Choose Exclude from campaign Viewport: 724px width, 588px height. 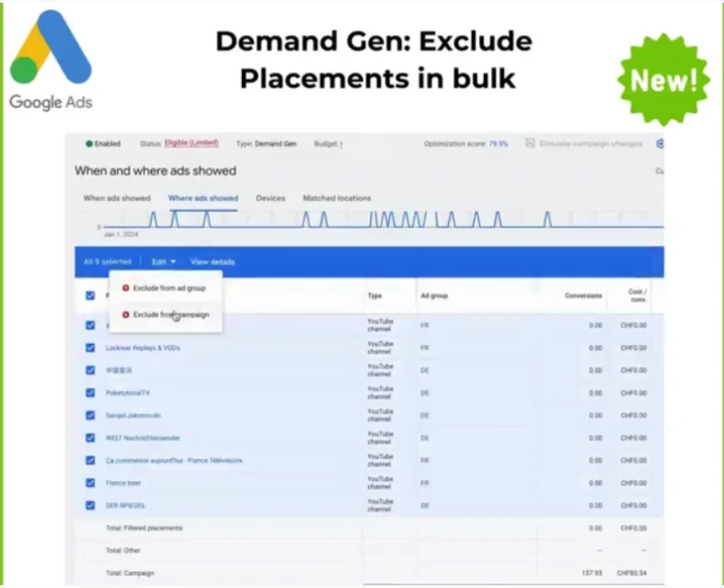166,315
